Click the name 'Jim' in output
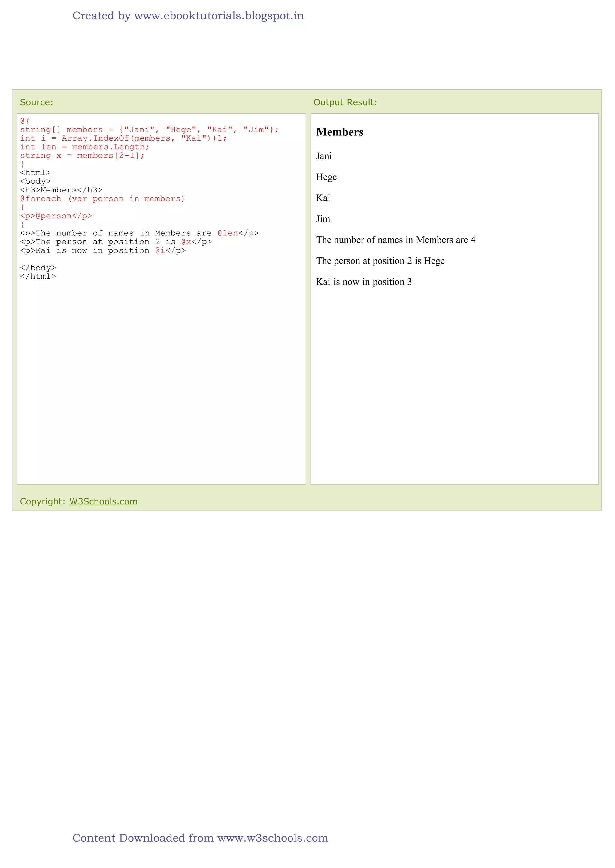Image resolution: width=615 pixels, height=868 pixels. click(x=323, y=219)
